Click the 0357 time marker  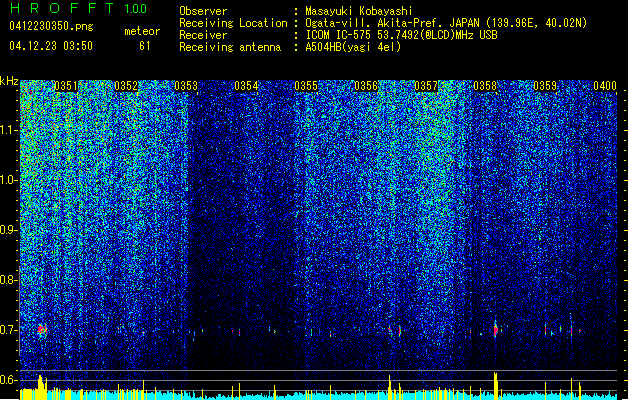click(x=426, y=86)
